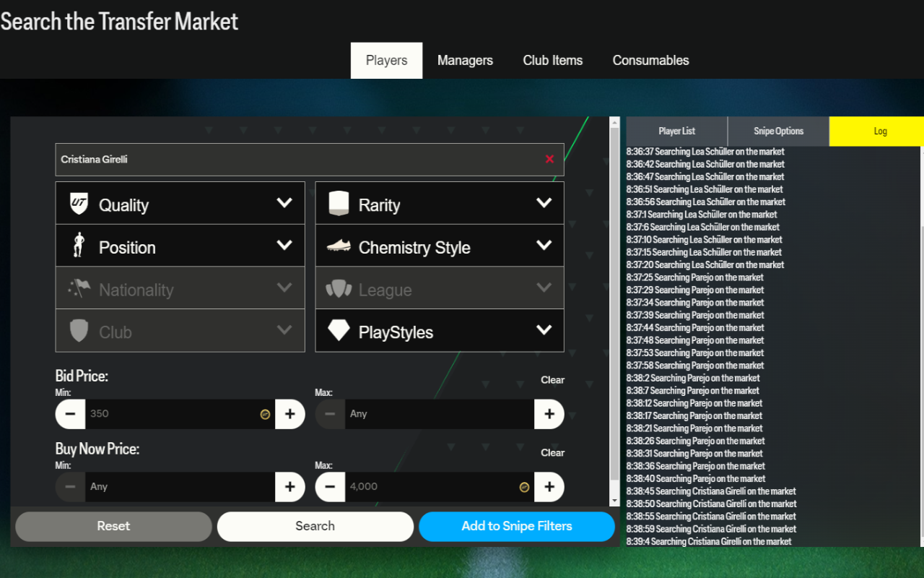The image size is (924, 578).
Task: Open the Rarity dropdown
Action: click(x=544, y=203)
